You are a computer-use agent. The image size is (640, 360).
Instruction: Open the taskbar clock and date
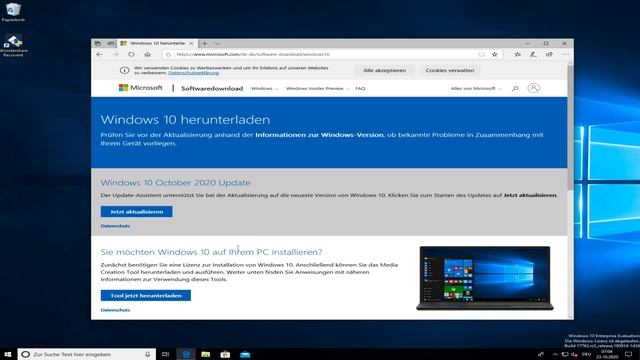coord(607,354)
